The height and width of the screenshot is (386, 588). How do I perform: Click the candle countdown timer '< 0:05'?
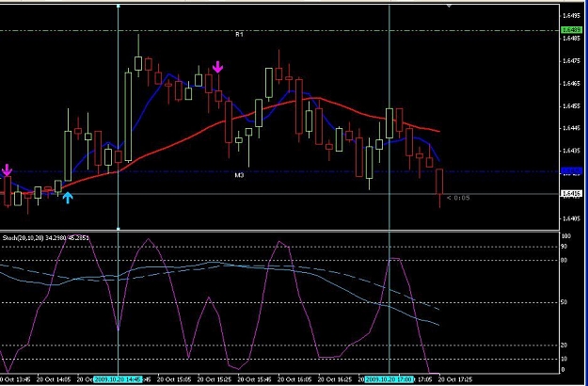(x=458, y=198)
